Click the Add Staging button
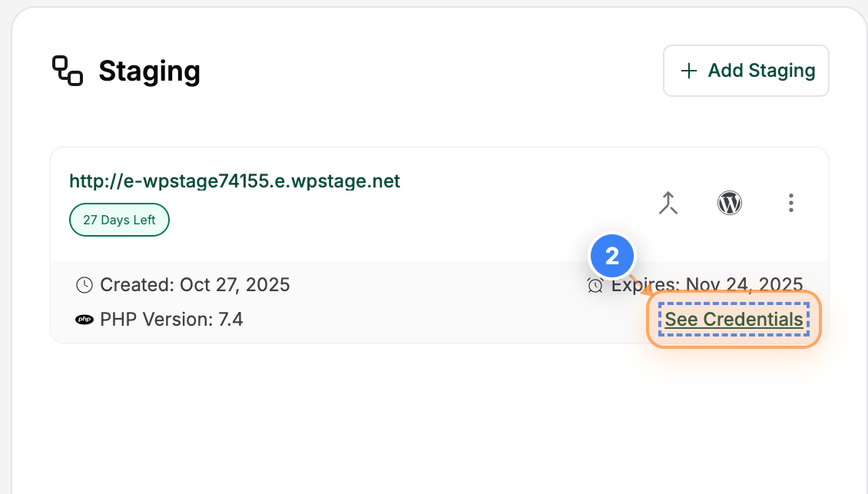The image size is (868, 494). [745, 70]
